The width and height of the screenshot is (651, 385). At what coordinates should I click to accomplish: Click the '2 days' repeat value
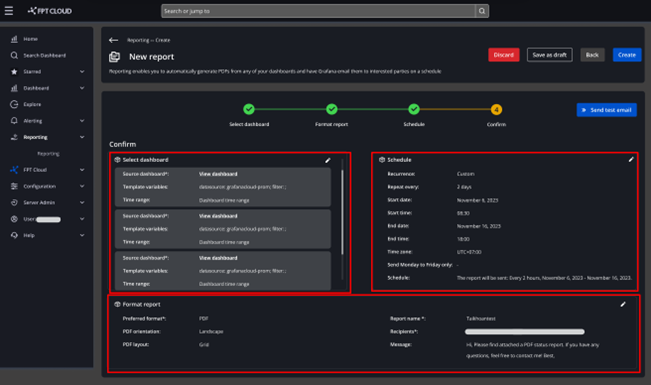464,187
